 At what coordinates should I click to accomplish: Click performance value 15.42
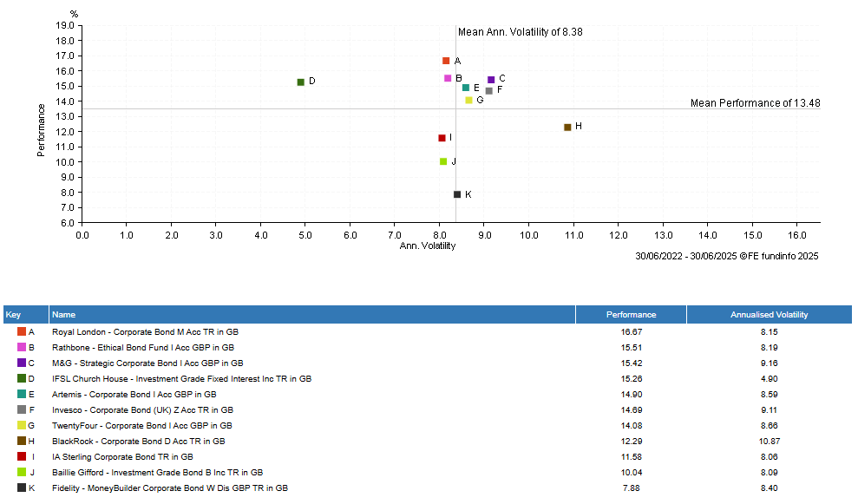click(x=631, y=363)
